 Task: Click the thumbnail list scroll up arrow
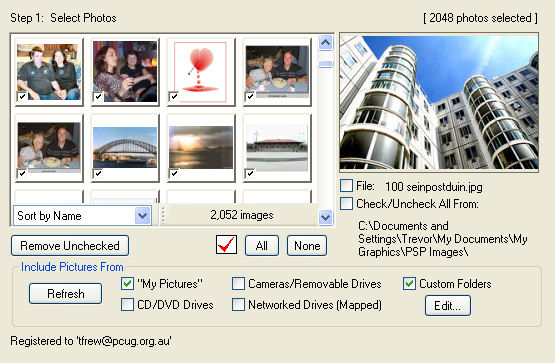pyautogui.click(x=325, y=43)
